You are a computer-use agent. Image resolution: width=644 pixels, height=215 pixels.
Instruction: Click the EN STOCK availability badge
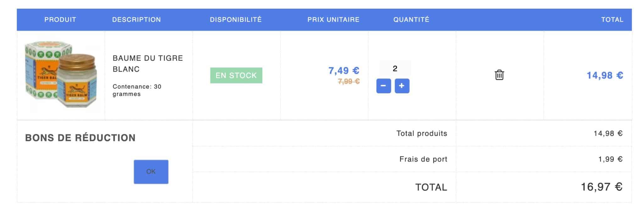236,75
